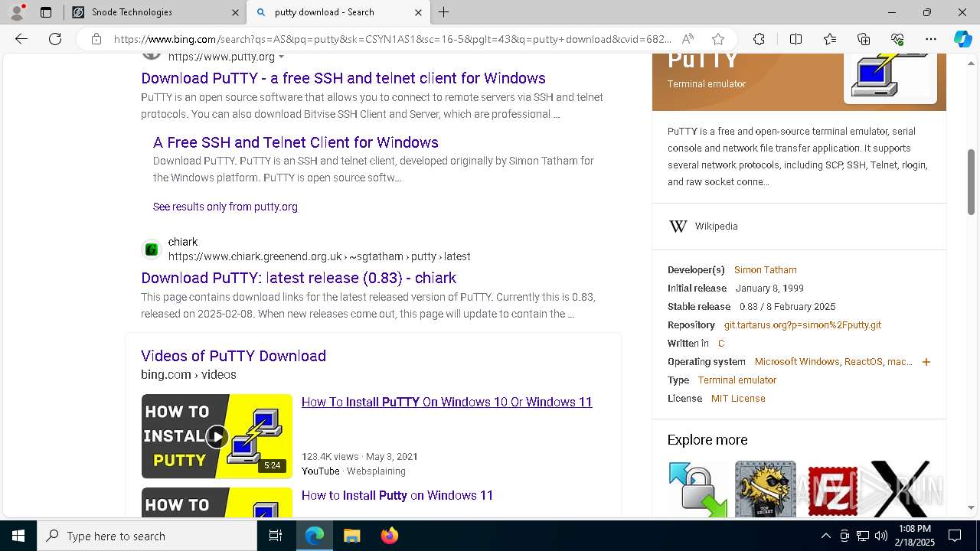View site info lock icon
The width and height of the screenshot is (980, 551).
coord(96,39)
